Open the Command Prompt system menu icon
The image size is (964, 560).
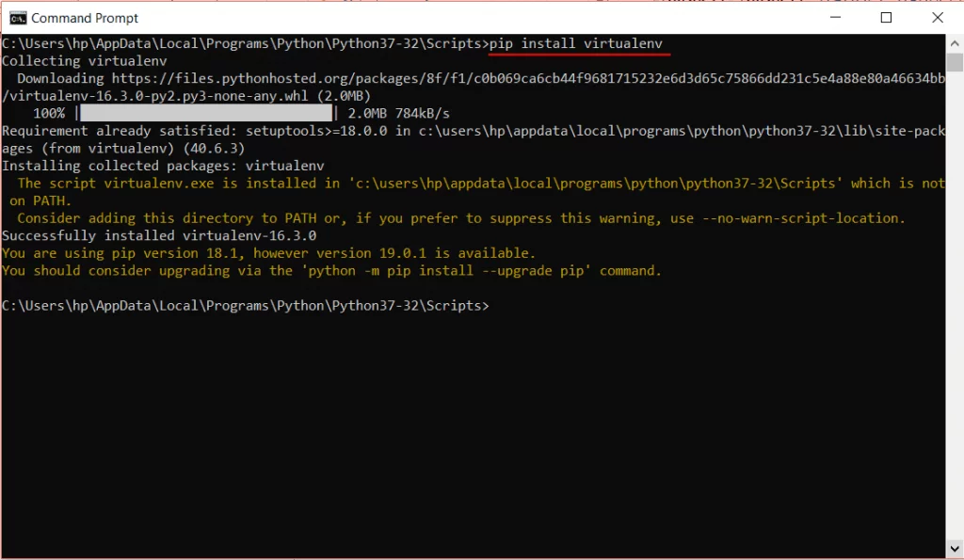pos(18,18)
